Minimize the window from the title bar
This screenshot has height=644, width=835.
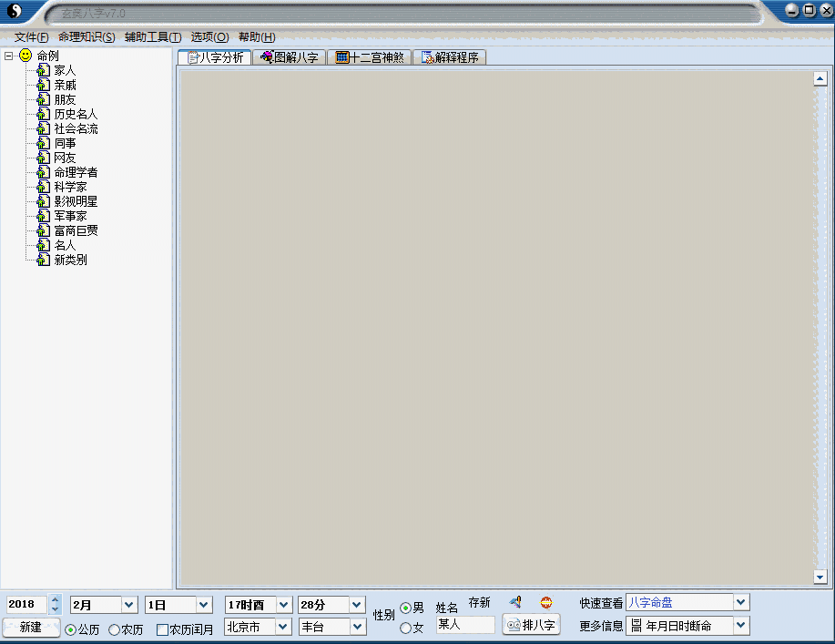point(792,10)
